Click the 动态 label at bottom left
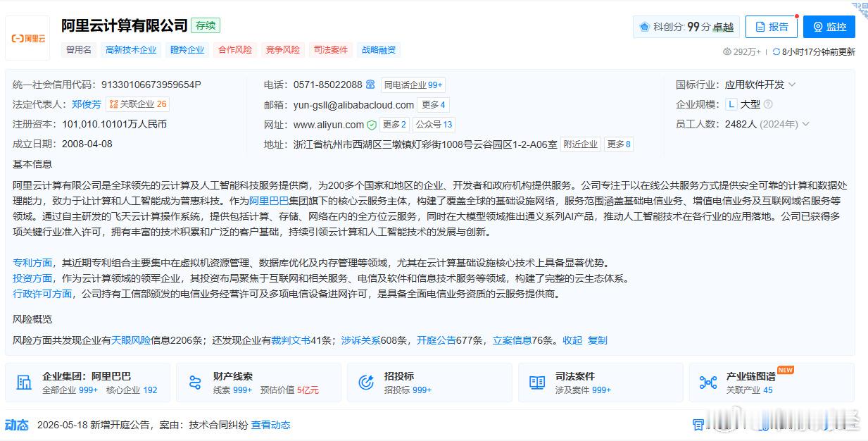 [17, 425]
